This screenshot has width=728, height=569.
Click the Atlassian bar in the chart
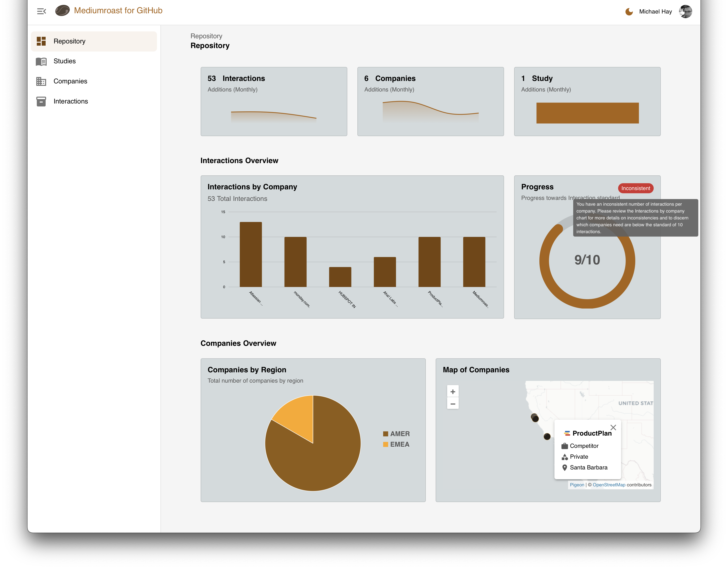point(251,254)
